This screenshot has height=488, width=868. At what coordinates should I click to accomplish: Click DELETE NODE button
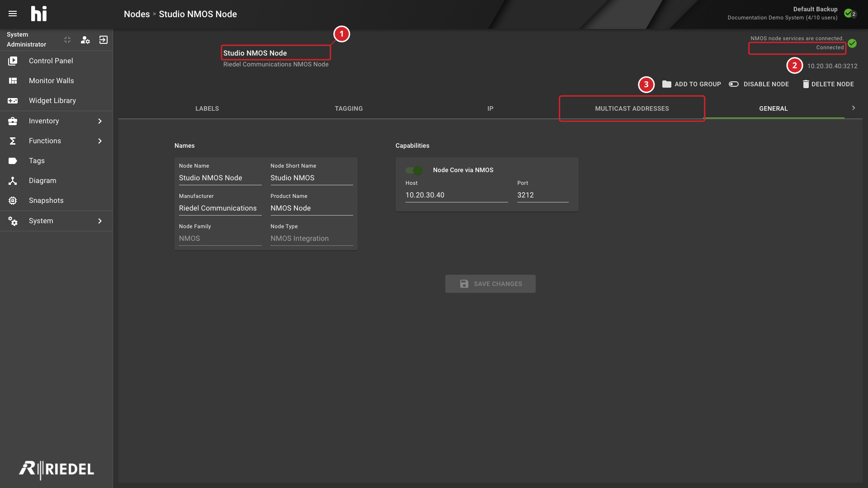828,84
